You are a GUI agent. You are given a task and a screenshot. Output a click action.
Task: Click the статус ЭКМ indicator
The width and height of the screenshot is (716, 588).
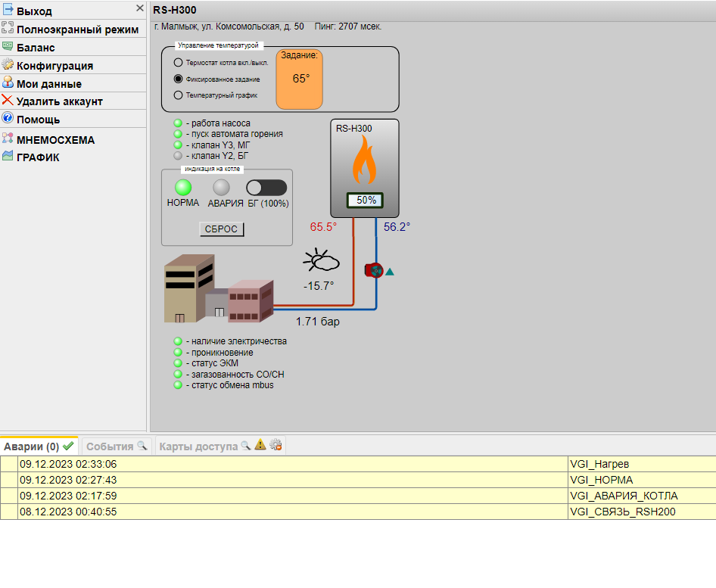(x=178, y=363)
